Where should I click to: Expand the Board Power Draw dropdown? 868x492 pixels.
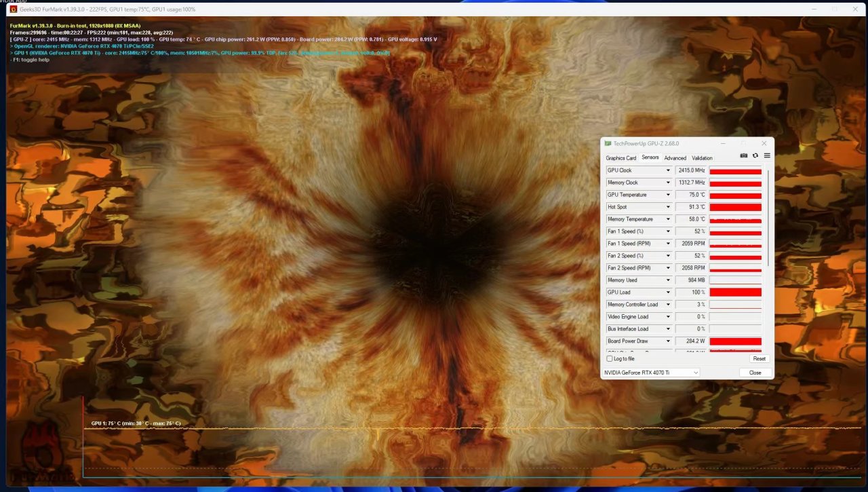pos(668,341)
